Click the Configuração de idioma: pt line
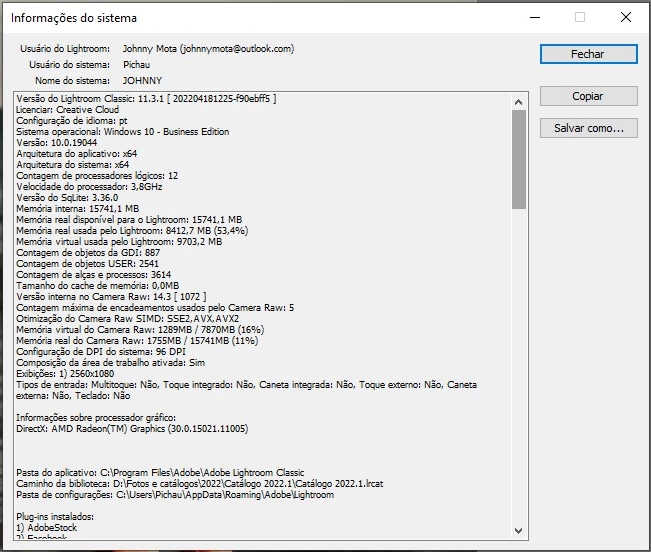651x552 pixels. [x=72, y=121]
